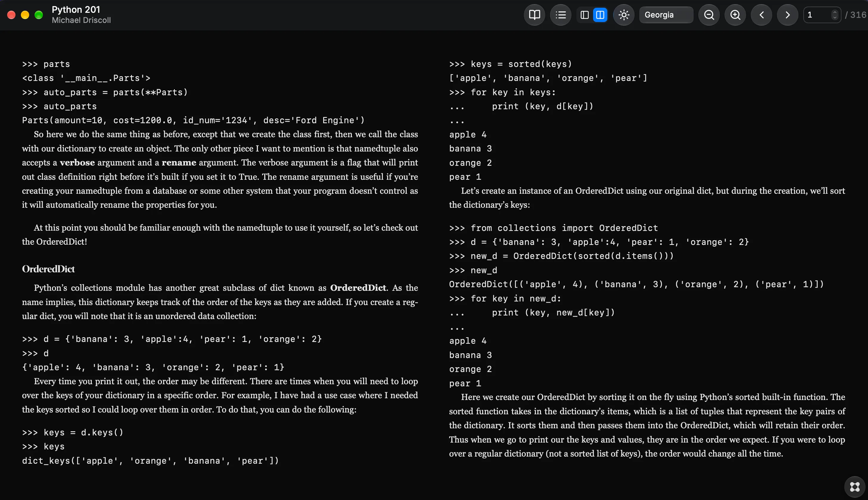Click the 'Parts(amount=10, cost=1200.0' output line
The width and height of the screenshot is (868, 500).
tap(193, 120)
